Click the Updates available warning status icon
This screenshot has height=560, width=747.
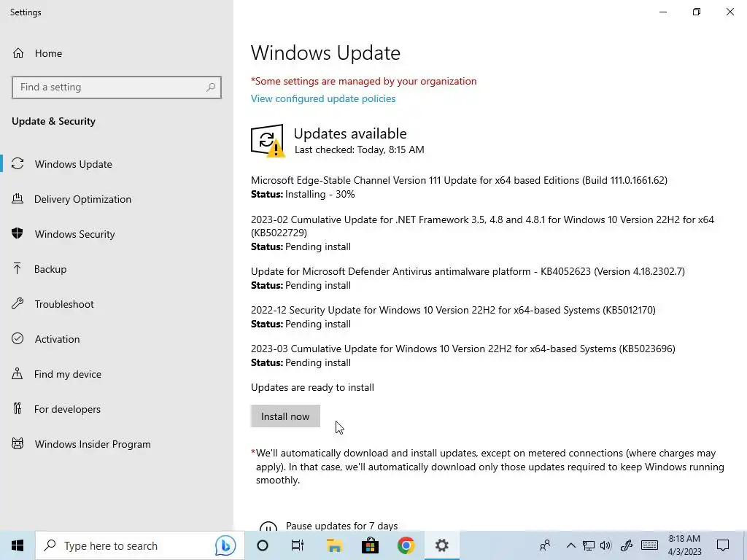268,141
